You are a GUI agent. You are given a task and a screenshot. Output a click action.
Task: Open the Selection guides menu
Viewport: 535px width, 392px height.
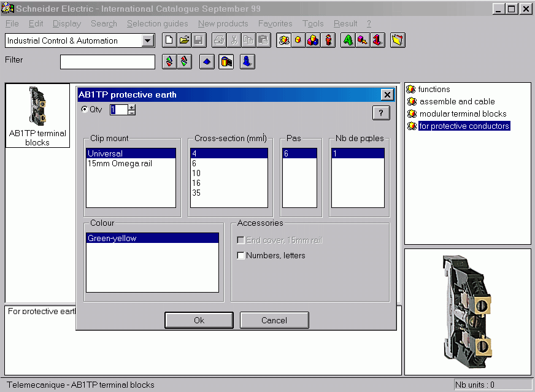[x=157, y=23]
